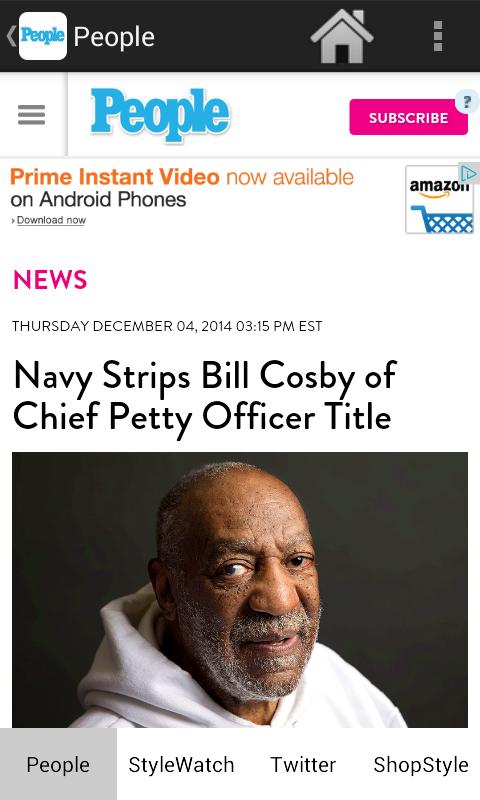Image resolution: width=480 pixels, height=800 pixels.
Task: Tap the home icon in top bar
Action: tap(342, 37)
